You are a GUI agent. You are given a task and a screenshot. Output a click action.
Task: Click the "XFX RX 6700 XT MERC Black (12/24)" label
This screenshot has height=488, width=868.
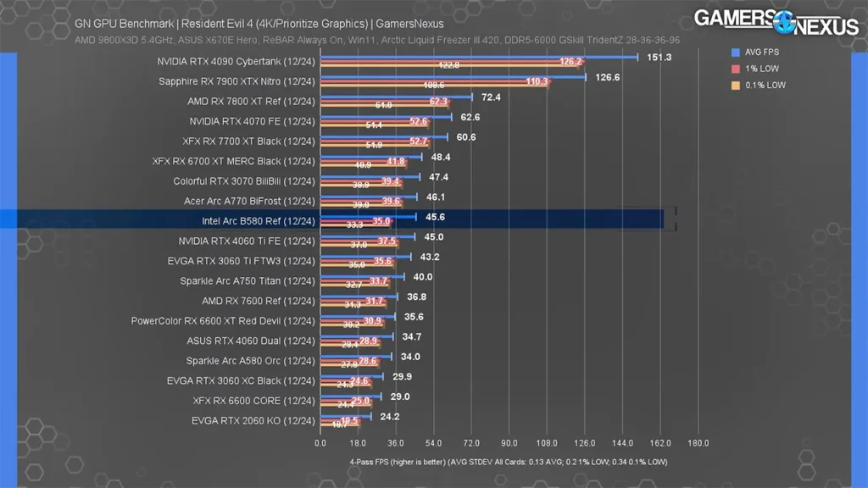[234, 161]
